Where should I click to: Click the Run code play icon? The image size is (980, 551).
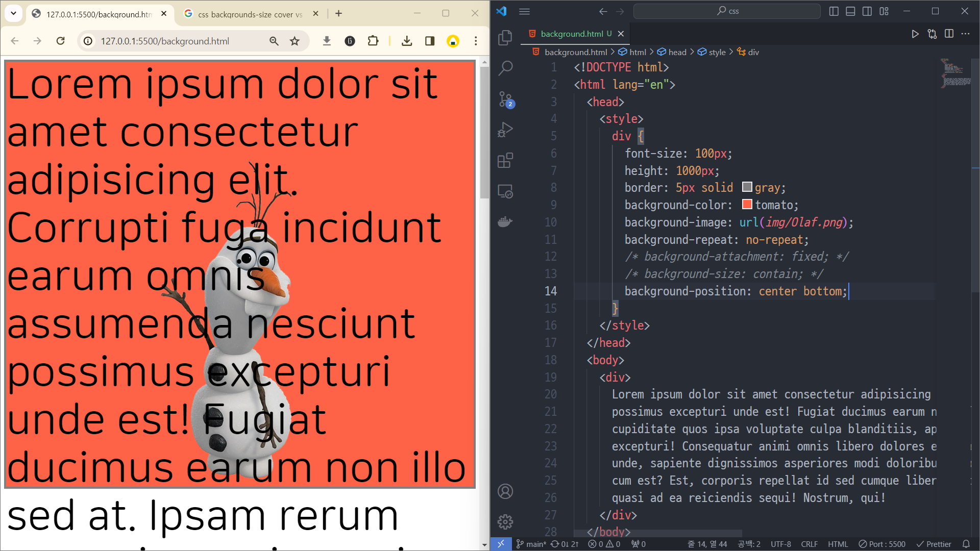tap(915, 34)
